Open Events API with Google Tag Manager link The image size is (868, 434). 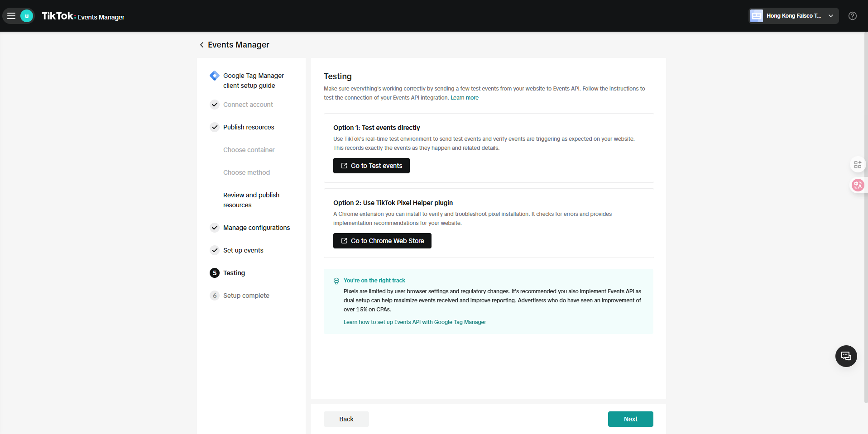pos(414,322)
